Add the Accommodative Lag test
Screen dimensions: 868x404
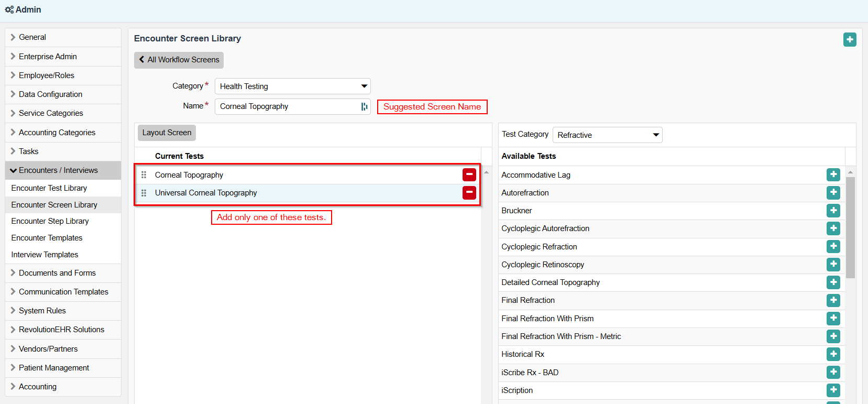[x=833, y=175]
